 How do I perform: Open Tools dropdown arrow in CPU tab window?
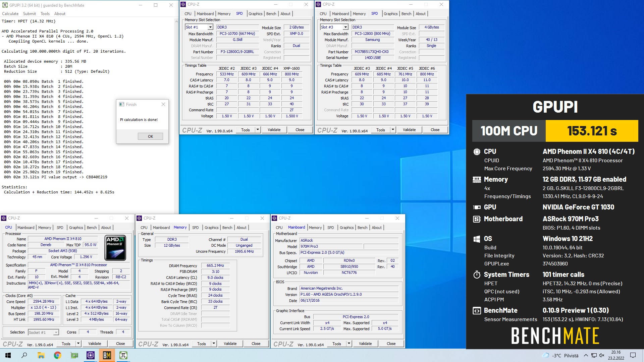78,344
